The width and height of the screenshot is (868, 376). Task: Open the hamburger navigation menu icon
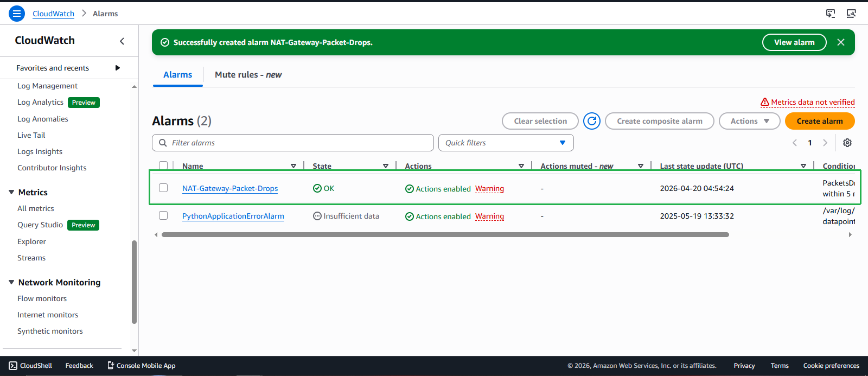17,14
